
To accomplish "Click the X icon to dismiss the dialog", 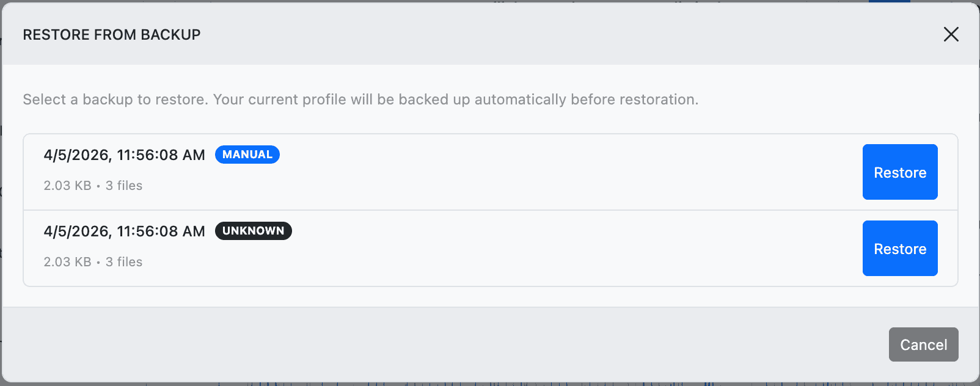I will coord(951,35).
